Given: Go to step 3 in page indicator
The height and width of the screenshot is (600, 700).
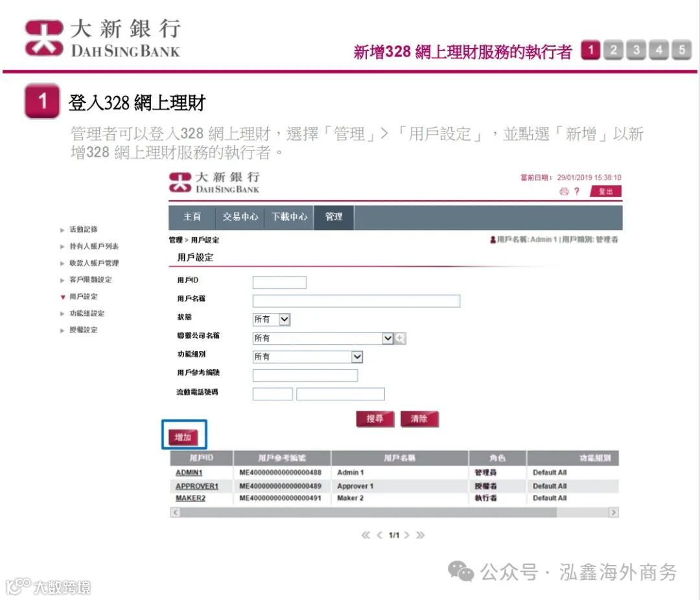Looking at the screenshot, I should [636, 49].
